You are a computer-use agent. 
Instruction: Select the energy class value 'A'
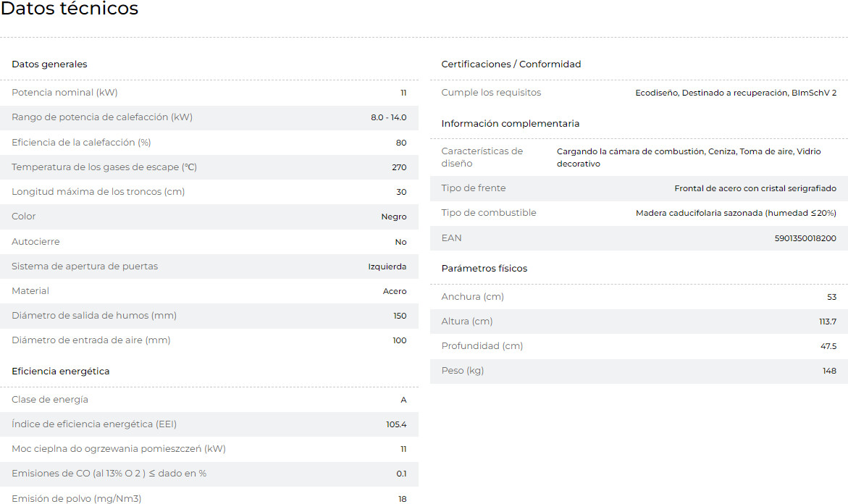[x=403, y=400]
